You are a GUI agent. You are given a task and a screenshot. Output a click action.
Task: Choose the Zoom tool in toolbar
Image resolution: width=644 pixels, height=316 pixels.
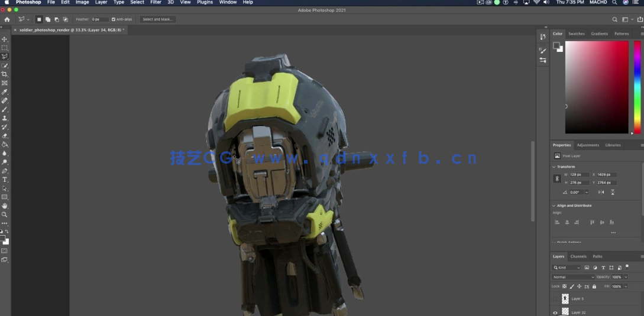click(5, 215)
